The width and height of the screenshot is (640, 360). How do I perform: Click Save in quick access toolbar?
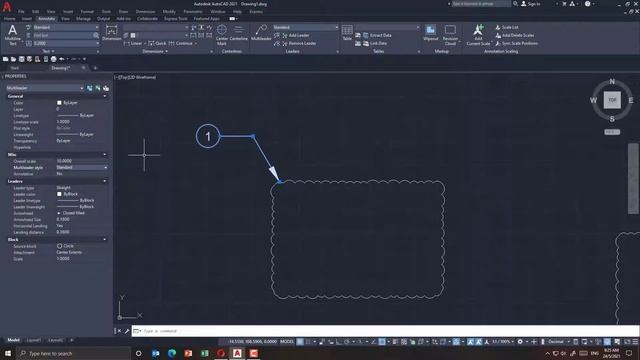22,59
